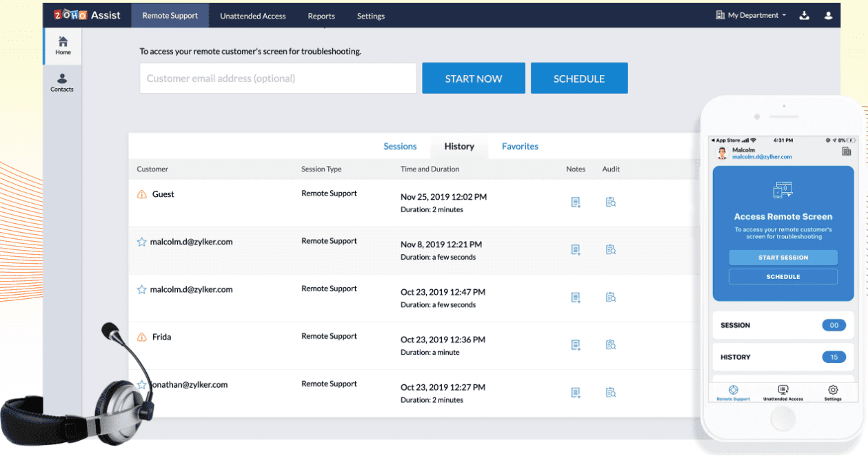
Task: Open Home in the left sidebar
Action: click(x=63, y=45)
